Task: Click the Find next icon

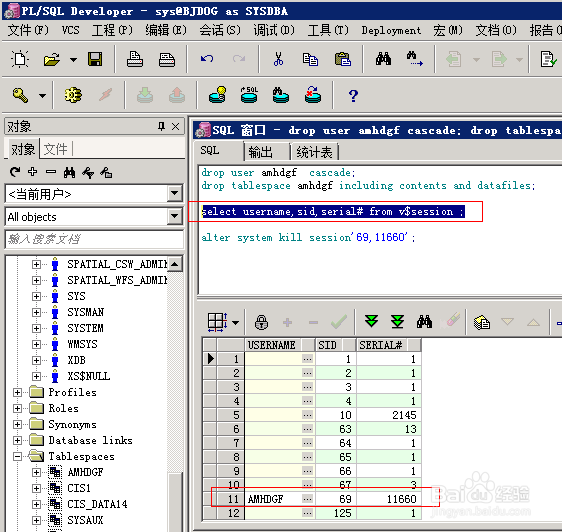Action: pyautogui.click(x=414, y=59)
